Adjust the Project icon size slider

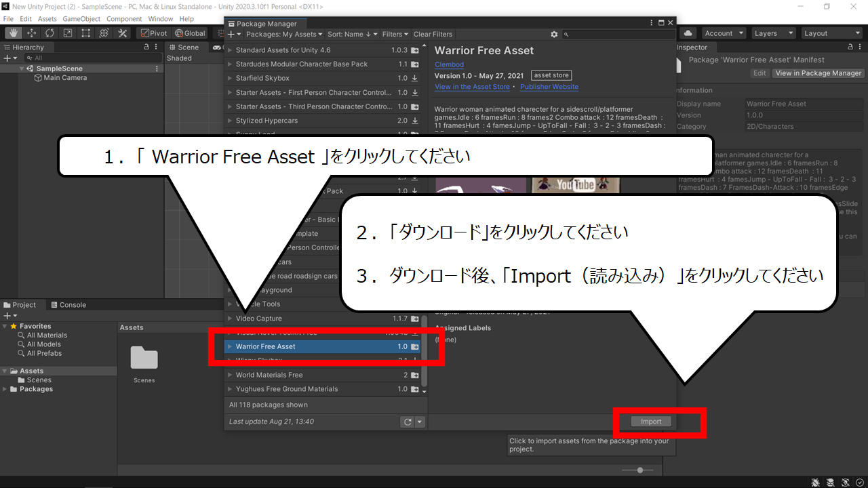tap(637, 470)
